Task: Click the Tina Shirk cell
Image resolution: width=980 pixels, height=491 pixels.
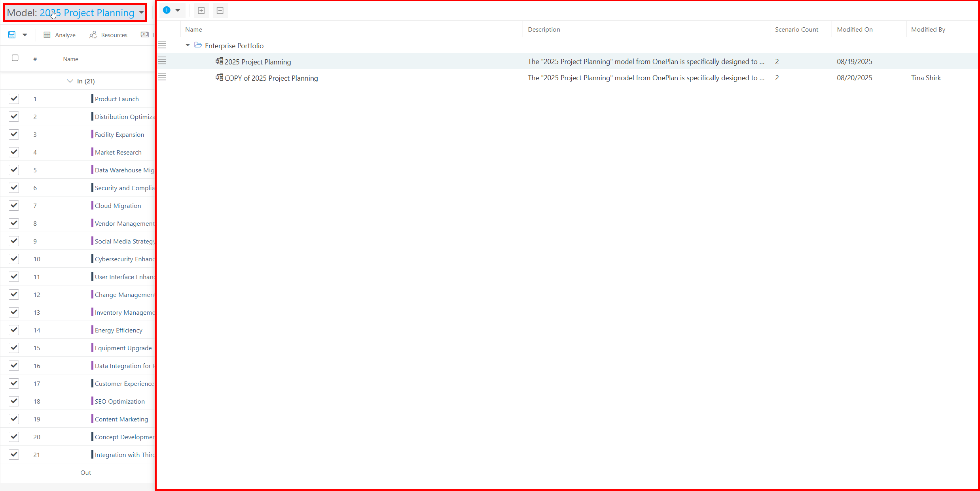Action: 926,78
